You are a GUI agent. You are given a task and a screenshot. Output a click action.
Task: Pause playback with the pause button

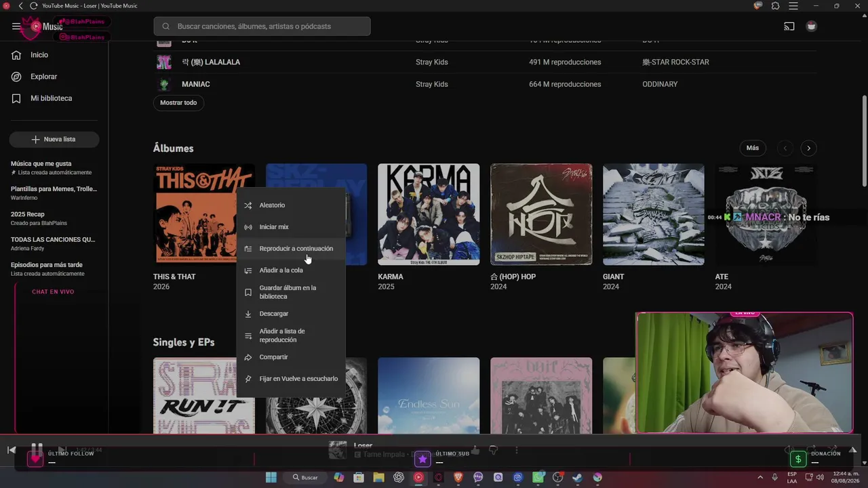(37, 450)
